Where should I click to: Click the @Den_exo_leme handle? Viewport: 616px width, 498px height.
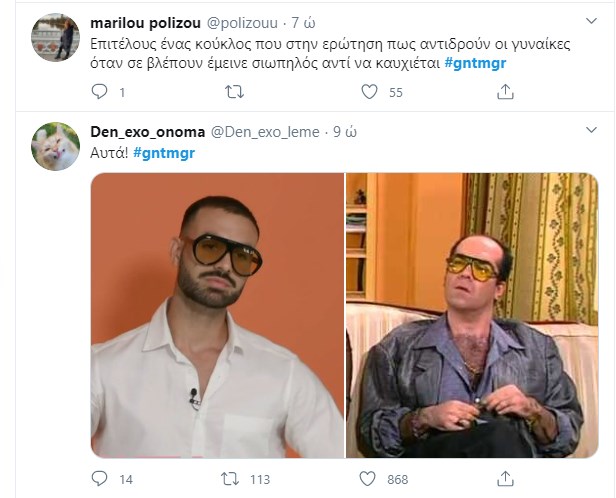tap(265, 132)
